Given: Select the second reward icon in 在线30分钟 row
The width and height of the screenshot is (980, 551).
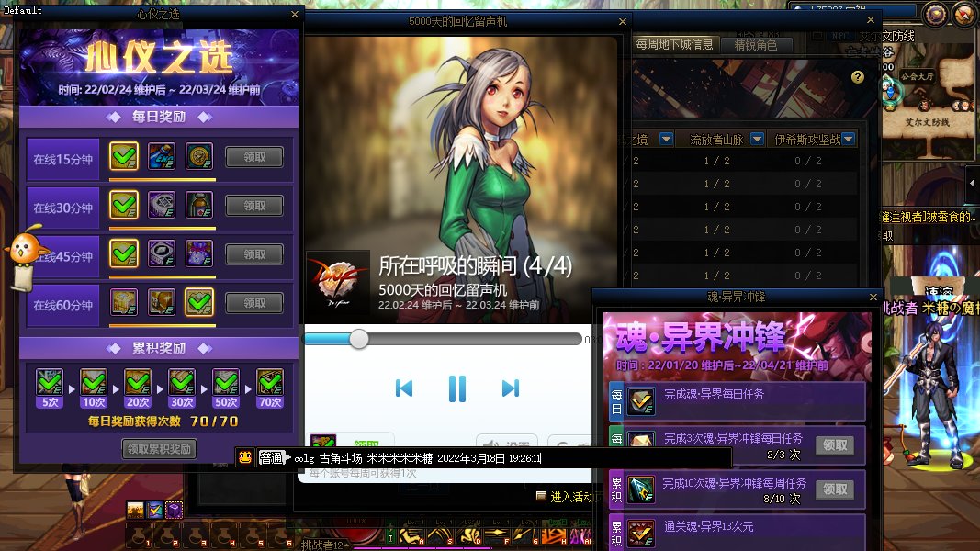Looking at the screenshot, I should click(x=162, y=205).
